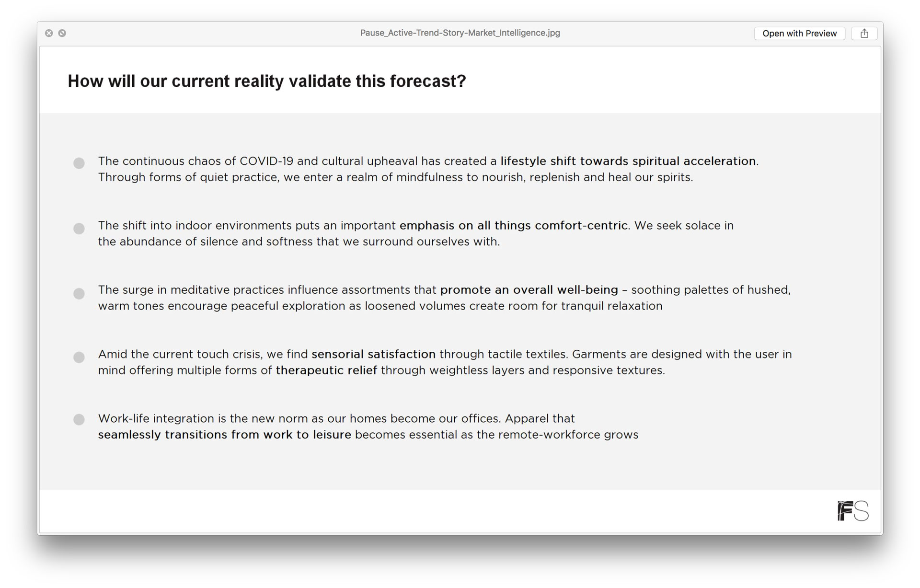Click the bullet beside the touch crisis paragraph
The width and height of the screenshot is (920, 588).
(79, 357)
